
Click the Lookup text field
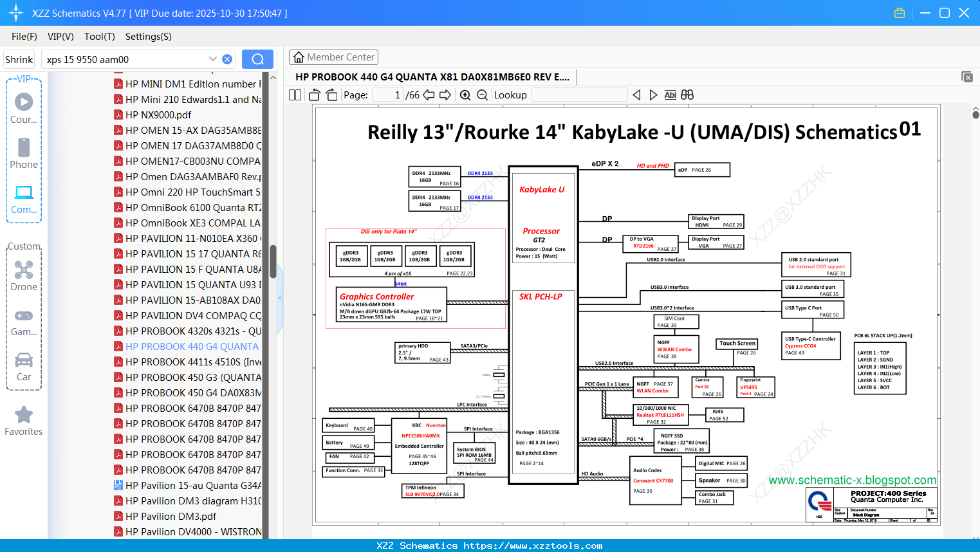[x=579, y=95]
